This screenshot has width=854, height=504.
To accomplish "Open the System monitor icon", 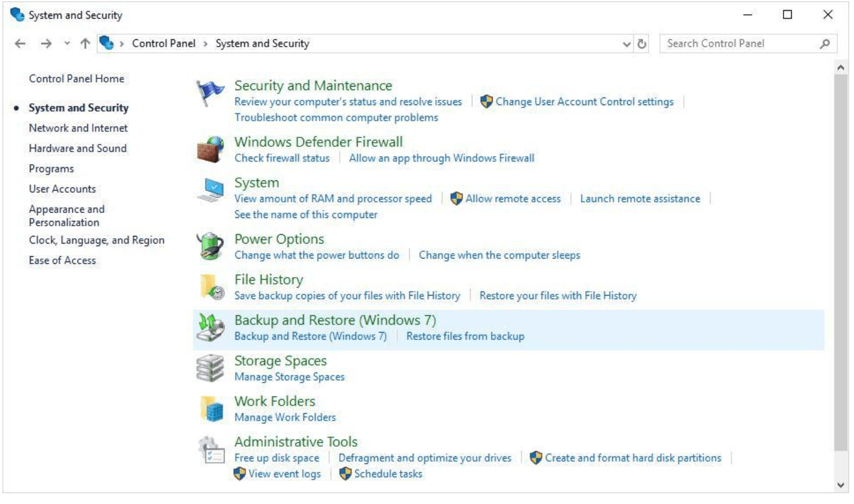I will tap(210, 190).
